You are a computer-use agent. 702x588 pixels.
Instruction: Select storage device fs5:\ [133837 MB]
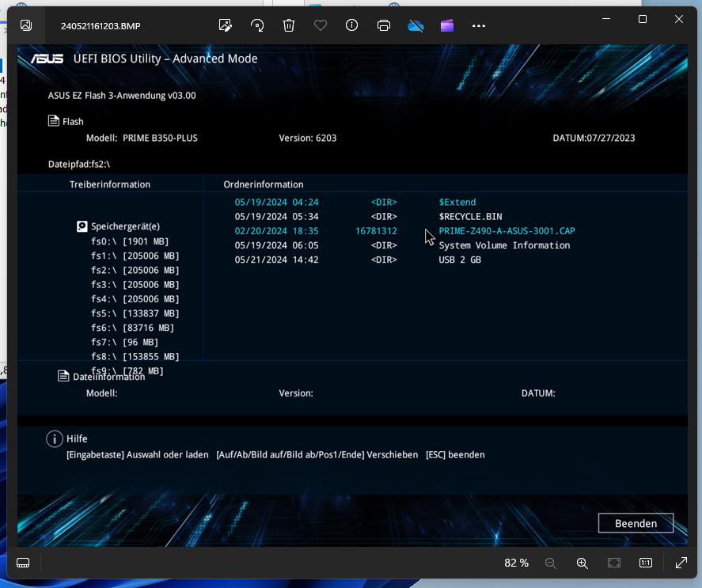(x=135, y=313)
